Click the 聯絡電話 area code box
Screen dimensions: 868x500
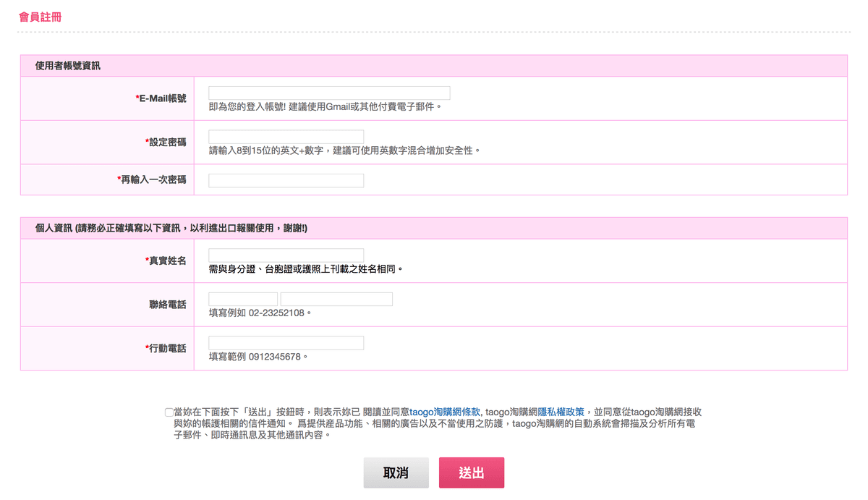[243, 299]
